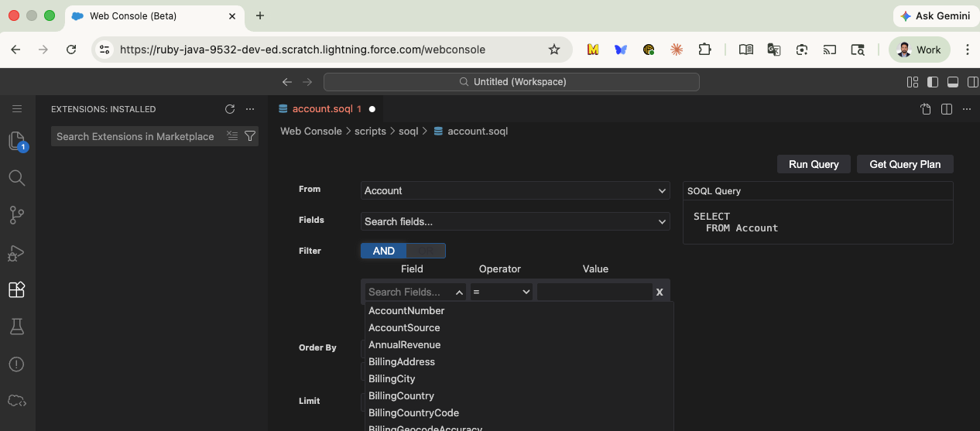Collapse the filter field search dropdown
The height and width of the screenshot is (431, 980).
pos(459,292)
